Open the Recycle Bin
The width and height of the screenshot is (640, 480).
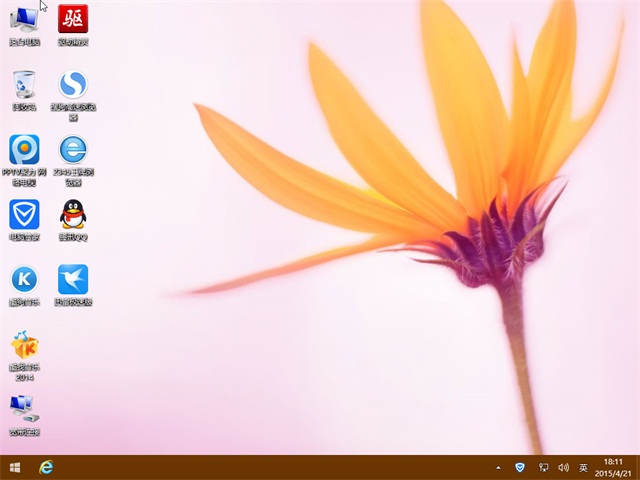point(24,91)
